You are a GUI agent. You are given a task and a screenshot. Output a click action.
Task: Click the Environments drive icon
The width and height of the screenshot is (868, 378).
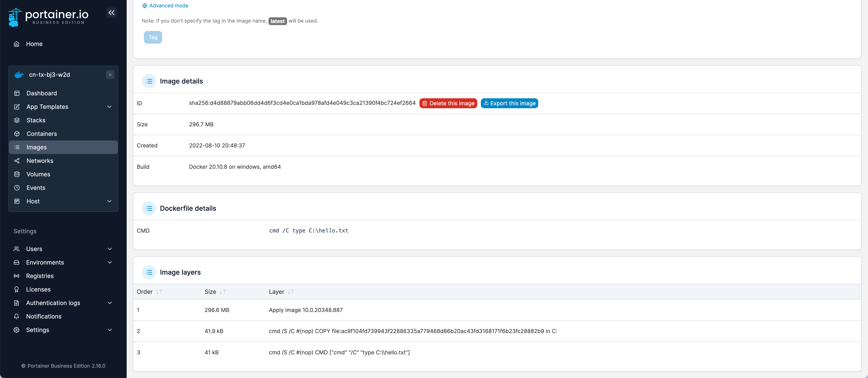pos(16,262)
